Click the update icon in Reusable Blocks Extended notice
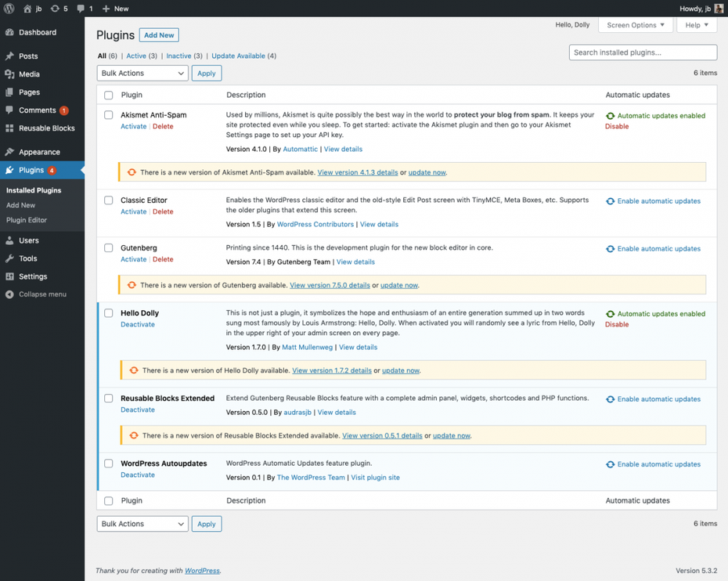Viewport: 728px width, 581px height. click(134, 435)
